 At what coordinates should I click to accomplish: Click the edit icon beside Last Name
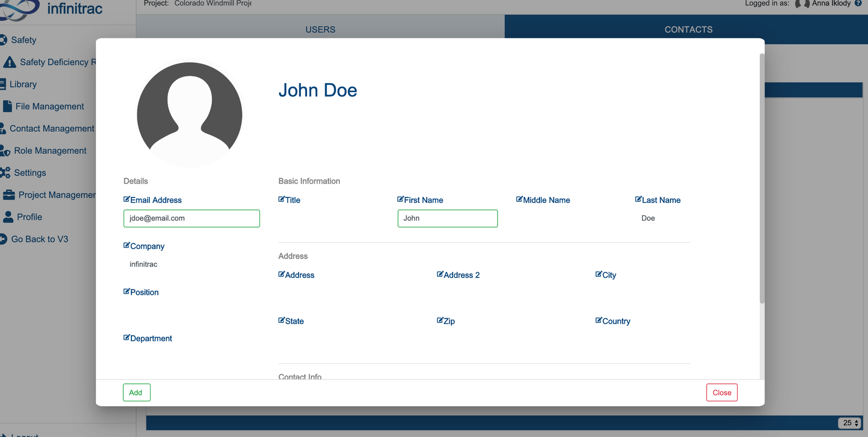pos(638,199)
